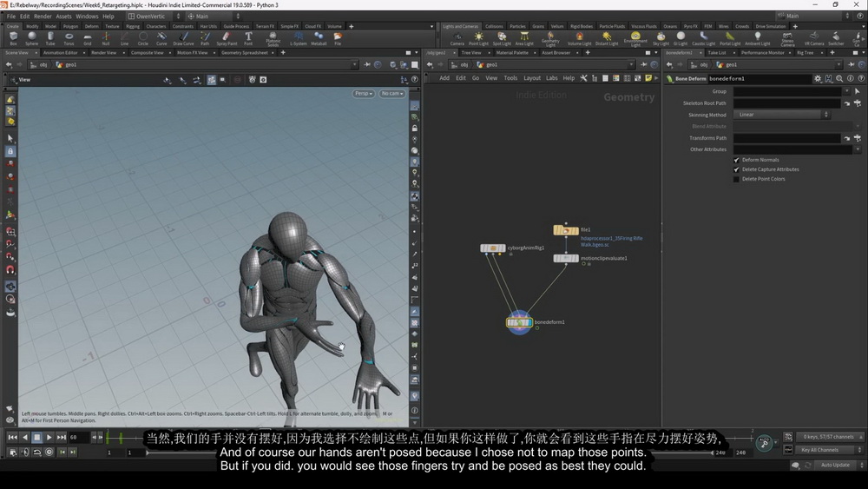Add a Sky Light from the shelf
Viewport: 868px width, 489px height.
point(661,38)
